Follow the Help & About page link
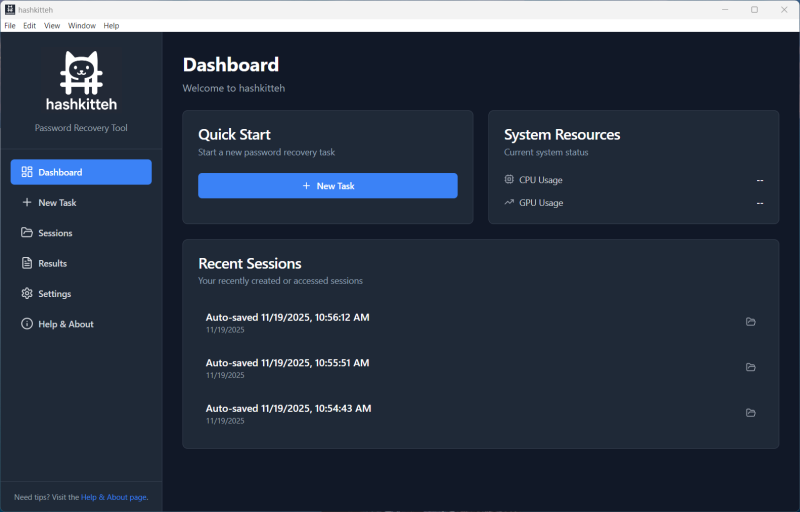This screenshot has width=800, height=512. tap(114, 497)
